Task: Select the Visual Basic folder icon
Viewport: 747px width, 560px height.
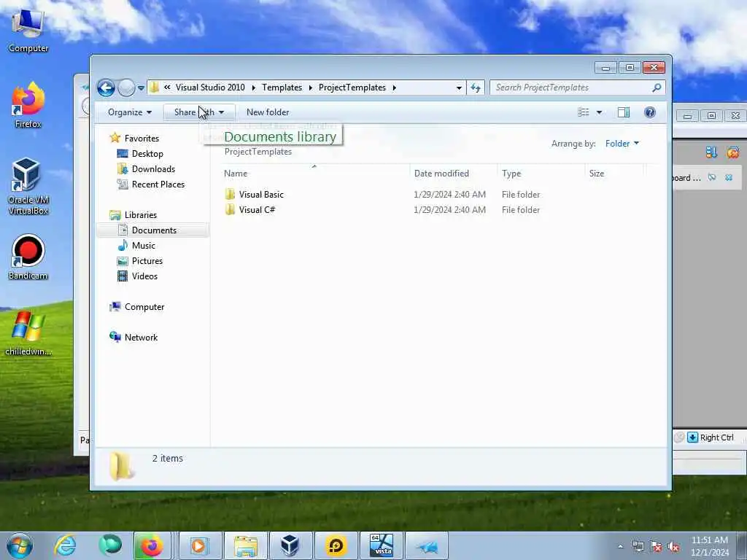Action: 230,194
